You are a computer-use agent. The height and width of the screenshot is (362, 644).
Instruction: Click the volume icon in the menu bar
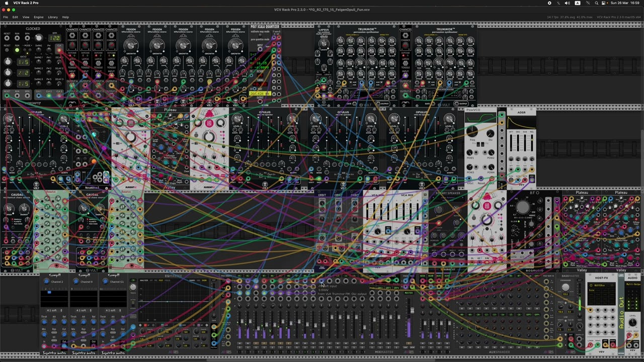[568, 3]
